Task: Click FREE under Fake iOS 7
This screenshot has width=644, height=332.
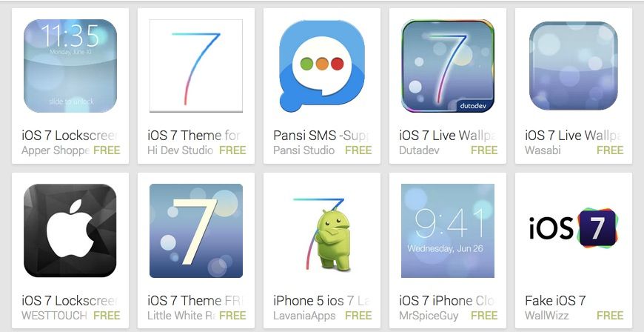Action: tap(610, 316)
